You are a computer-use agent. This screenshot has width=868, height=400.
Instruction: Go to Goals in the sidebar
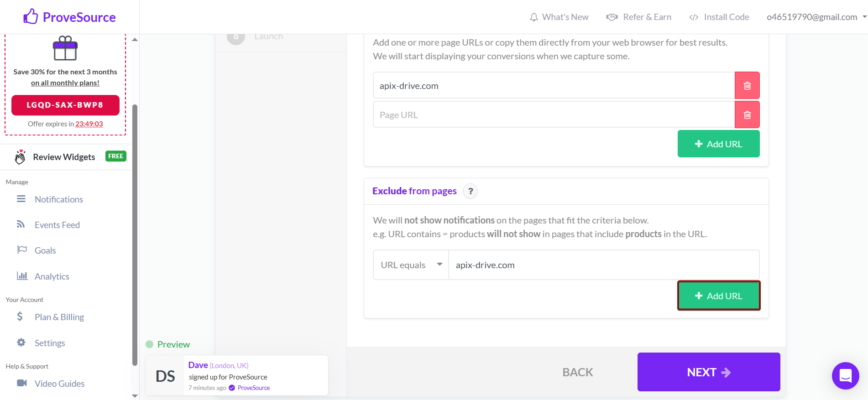(x=45, y=250)
